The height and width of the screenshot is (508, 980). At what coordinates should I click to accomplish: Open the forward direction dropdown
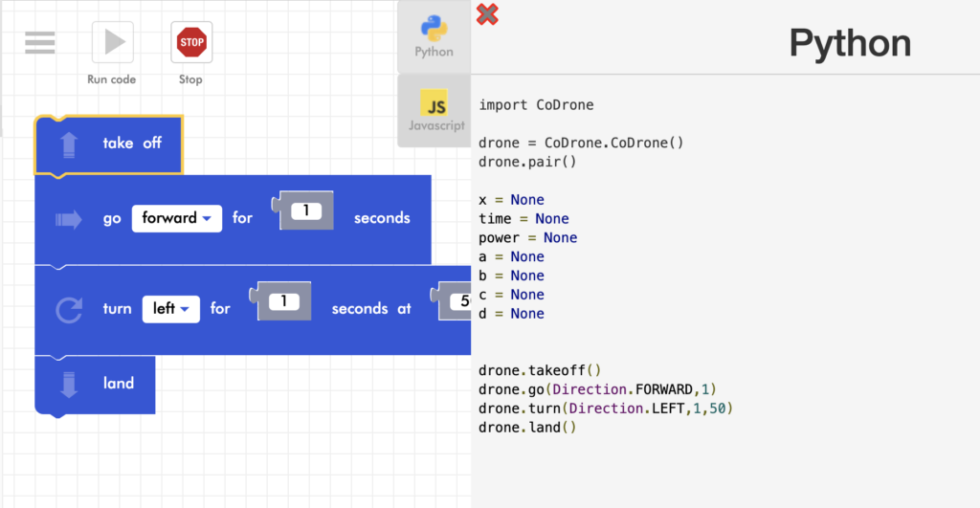[177, 218]
